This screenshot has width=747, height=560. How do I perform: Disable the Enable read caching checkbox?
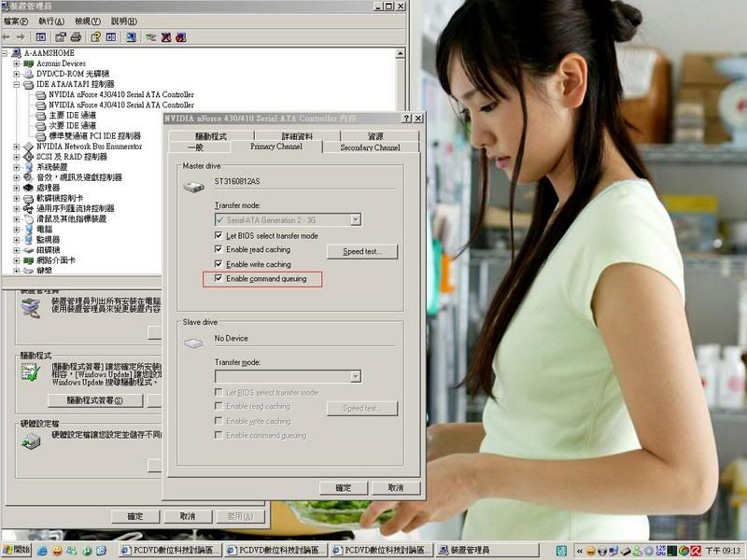pos(218,250)
